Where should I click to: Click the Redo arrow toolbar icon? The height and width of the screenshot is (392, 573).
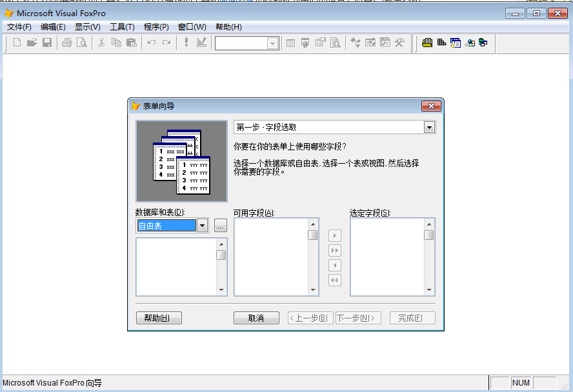(x=166, y=43)
